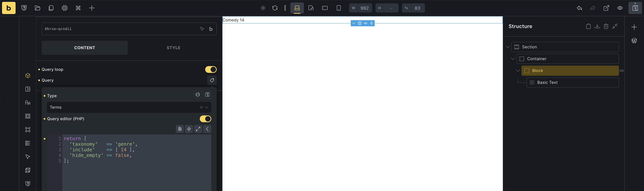Switch to mobile landscape breakpoint
Screen dimensions: 644x191
(x=325, y=8)
